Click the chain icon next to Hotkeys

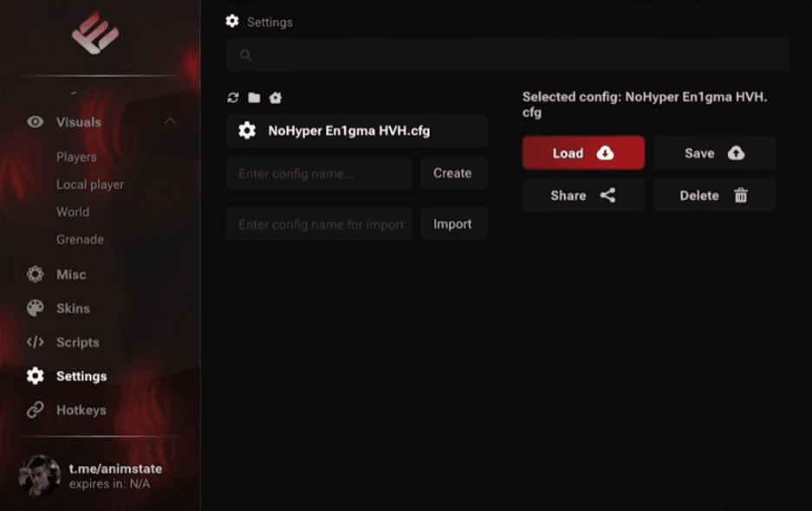coord(36,410)
